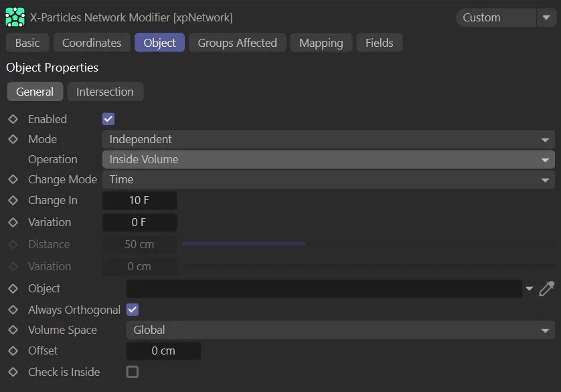Uncheck the Enabled checkbox
The image size is (561, 392).
(x=108, y=119)
